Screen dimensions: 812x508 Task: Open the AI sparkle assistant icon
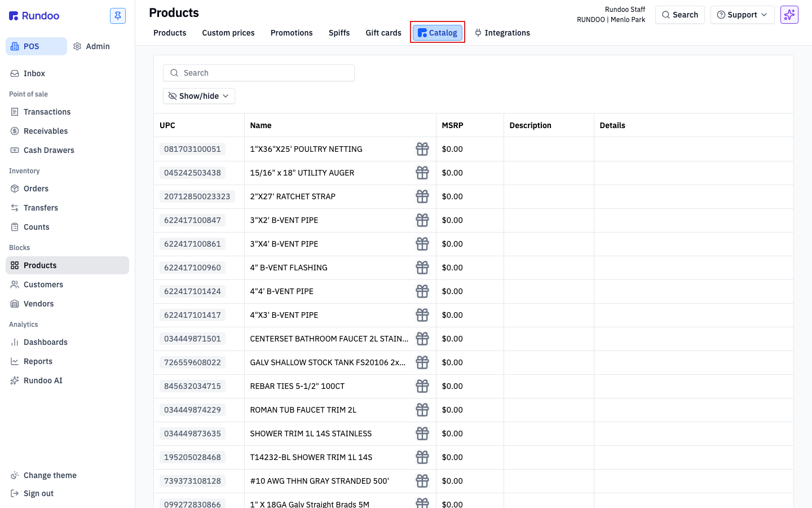click(x=789, y=15)
